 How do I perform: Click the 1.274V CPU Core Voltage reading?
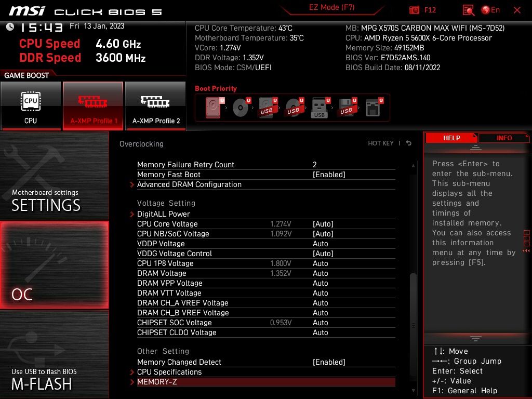pyautogui.click(x=281, y=224)
